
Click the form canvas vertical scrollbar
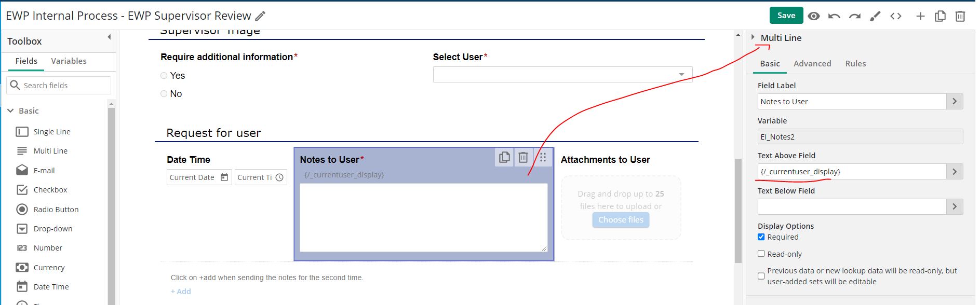pos(738,211)
